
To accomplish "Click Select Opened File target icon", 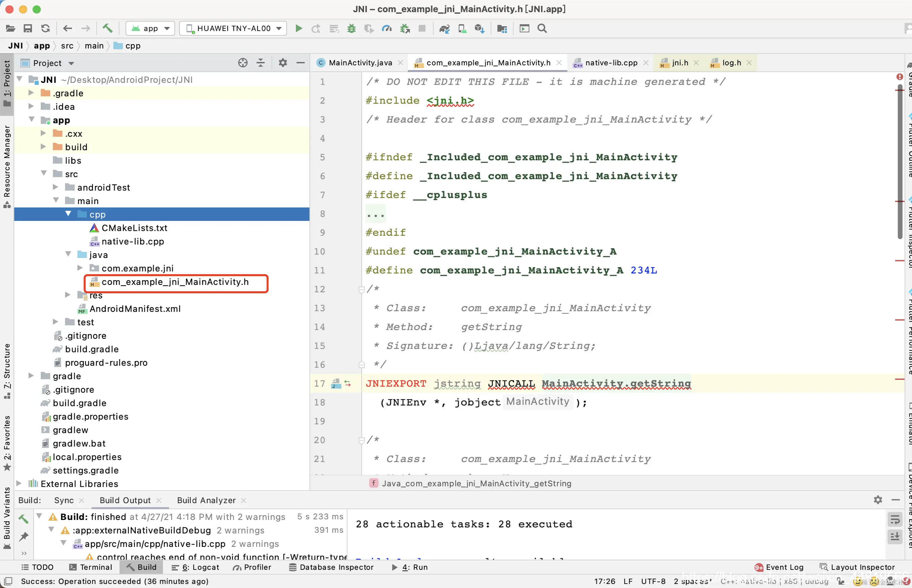I will click(x=243, y=63).
